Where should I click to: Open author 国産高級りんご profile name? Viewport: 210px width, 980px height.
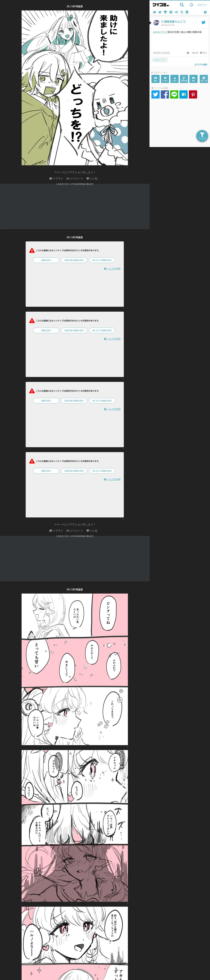tap(173, 22)
